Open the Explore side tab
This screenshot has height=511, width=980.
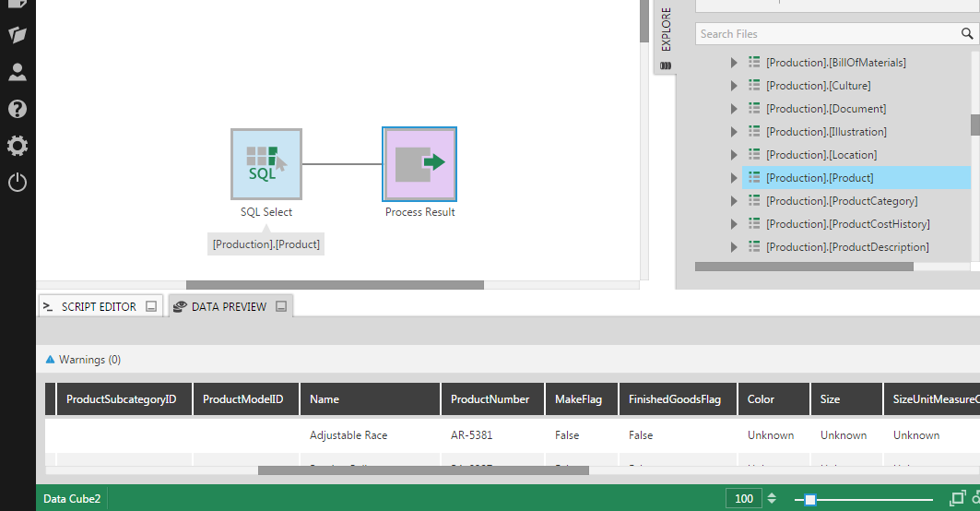pos(666,38)
